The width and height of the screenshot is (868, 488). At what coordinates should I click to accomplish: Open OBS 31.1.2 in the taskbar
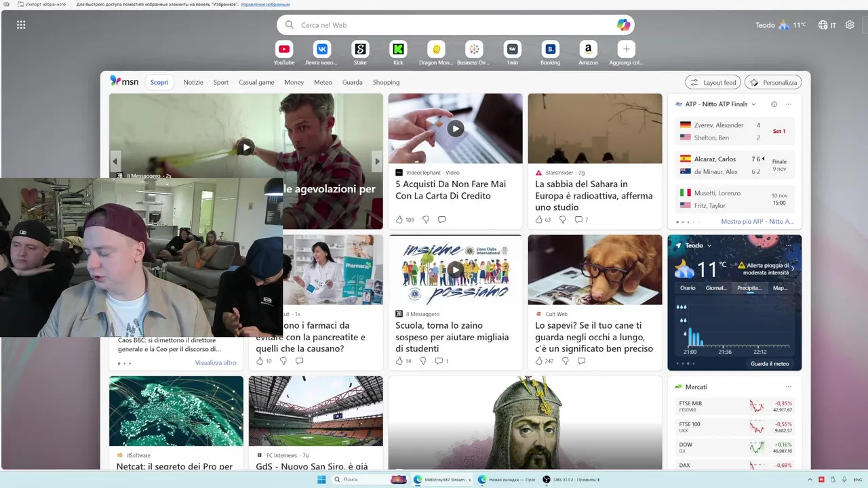(570, 480)
